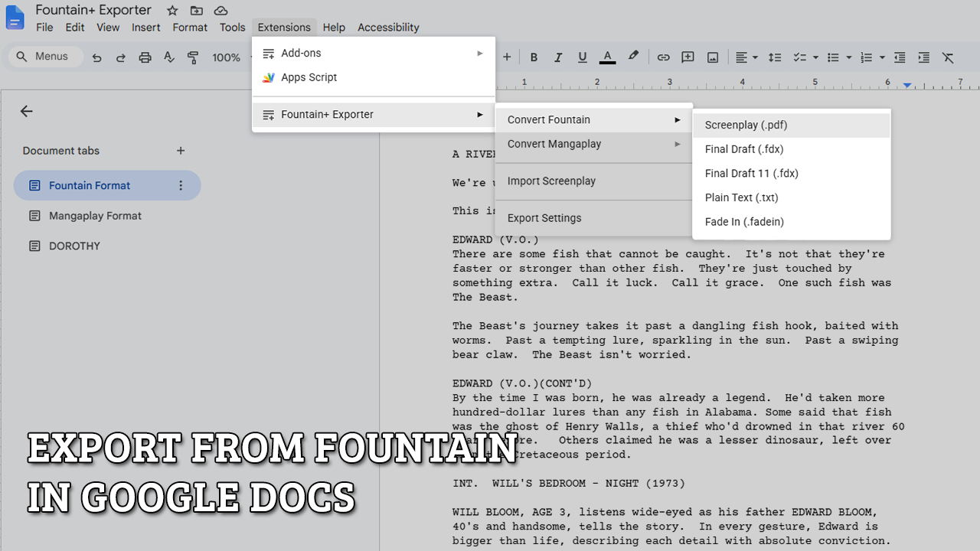Increase the indent
The height and width of the screenshot is (551, 980).
[924, 57]
